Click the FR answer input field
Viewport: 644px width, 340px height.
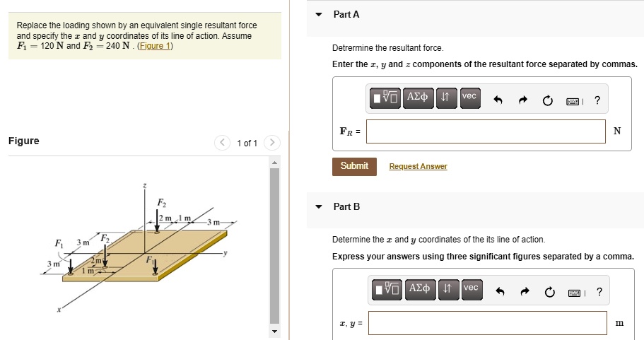(x=486, y=131)
